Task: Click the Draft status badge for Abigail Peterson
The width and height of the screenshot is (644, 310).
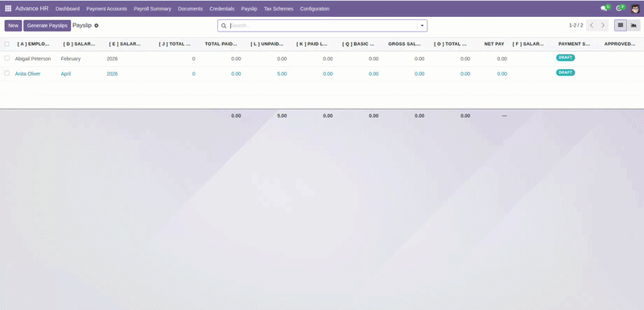Action: tap(566, 57)
